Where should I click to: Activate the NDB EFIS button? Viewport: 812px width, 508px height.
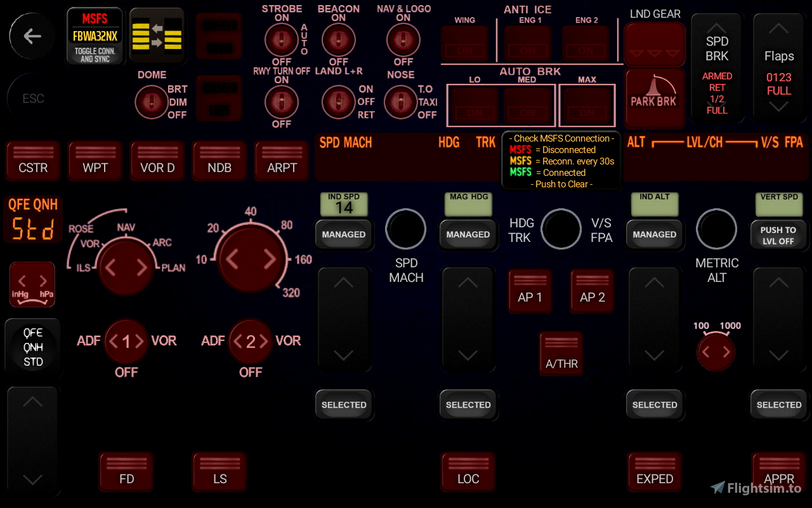[x=219, y=161]
